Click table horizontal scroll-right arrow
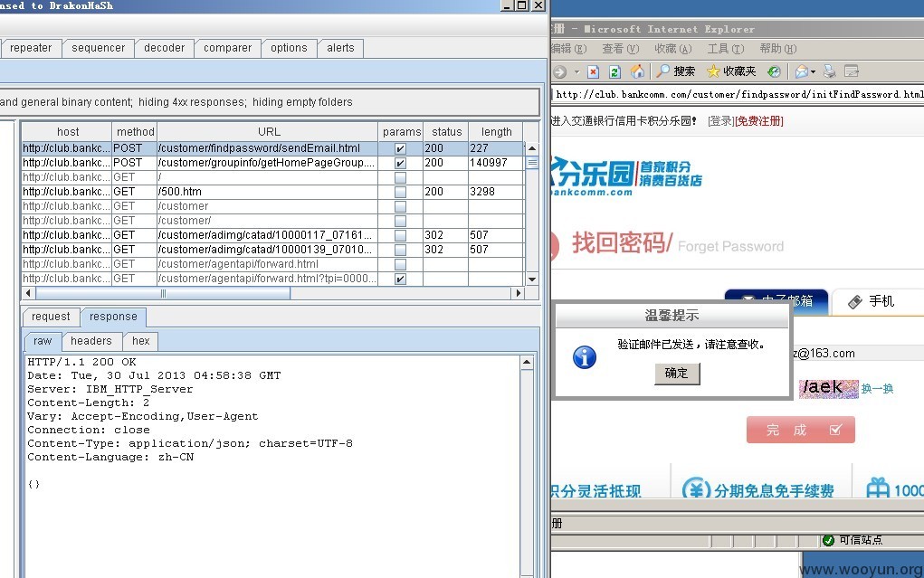Screen dimensions: 924x578 pyautogui.click(x=518, y=293)
